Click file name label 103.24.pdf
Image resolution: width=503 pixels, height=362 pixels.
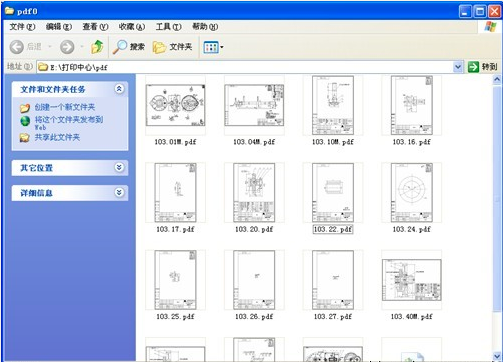(x=411, y=229)
